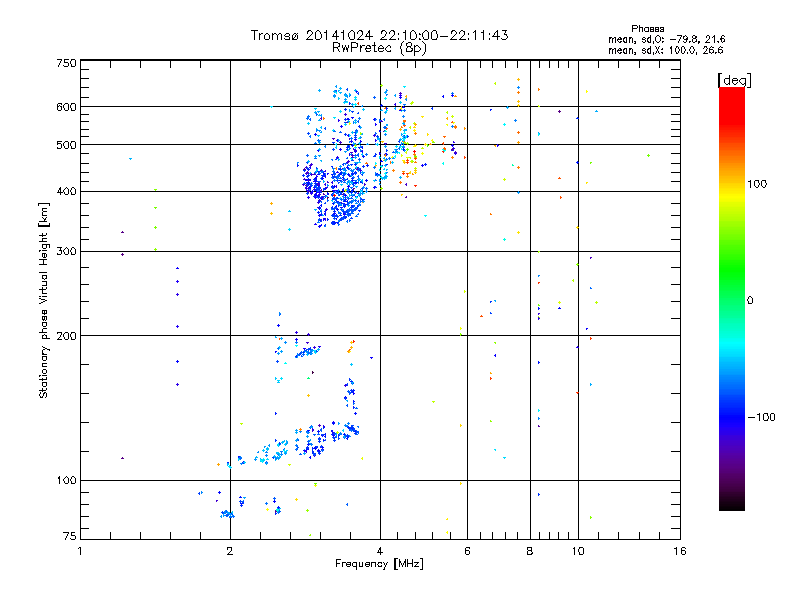Click y-axis tick '400'

pyautogui.click(x=66, y=191)
